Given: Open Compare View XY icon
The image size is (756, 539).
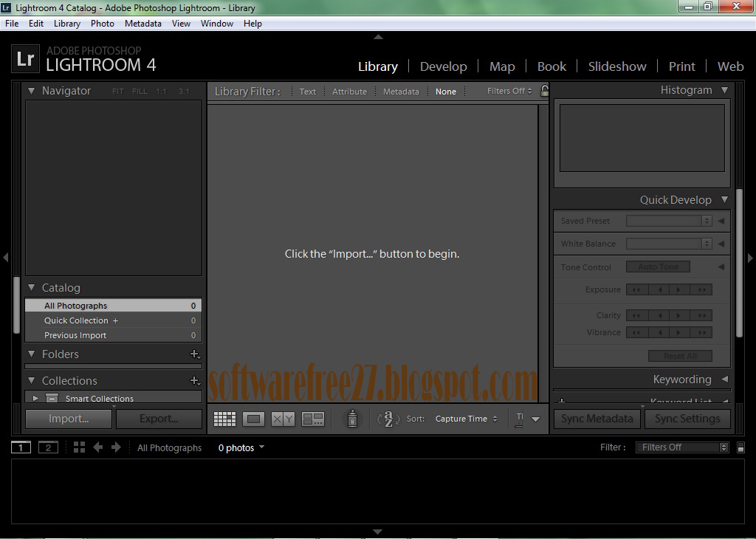Looking at the screenshot, I should point(283,419).
